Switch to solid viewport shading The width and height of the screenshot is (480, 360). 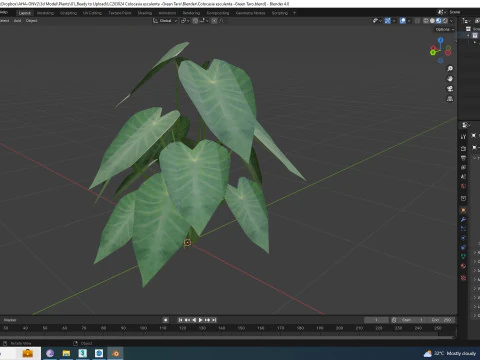(x=432, y=21)
